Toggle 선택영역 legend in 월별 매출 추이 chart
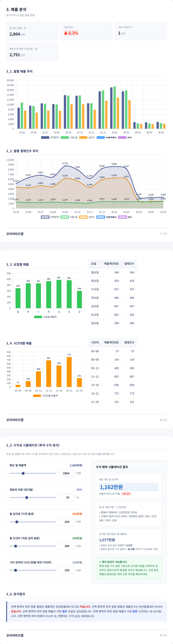173x644 pixels. 50,137
